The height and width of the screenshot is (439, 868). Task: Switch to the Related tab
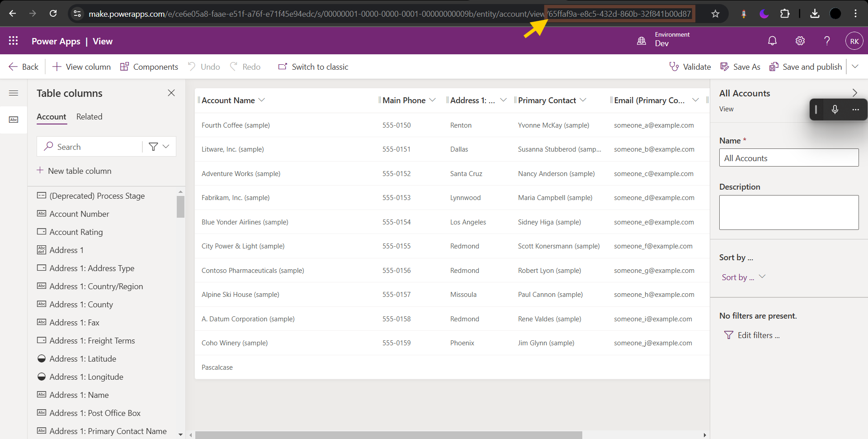click(89, 117)
